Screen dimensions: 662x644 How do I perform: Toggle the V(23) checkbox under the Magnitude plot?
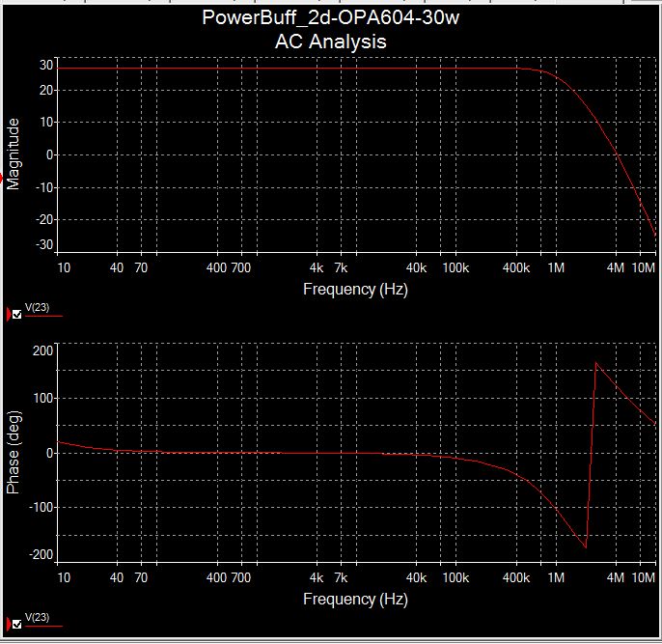pos(17,314)
